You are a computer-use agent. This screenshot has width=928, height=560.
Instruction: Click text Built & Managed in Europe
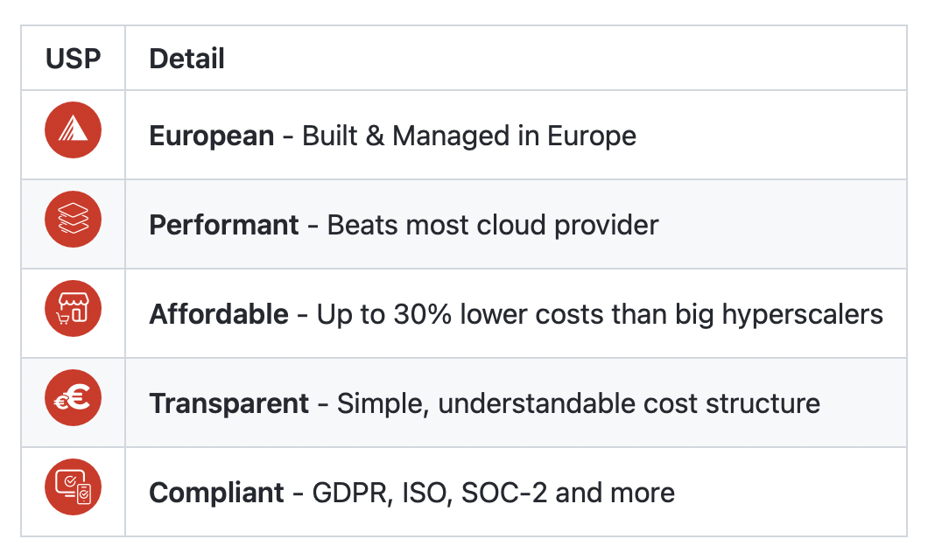(x=469, y=136)
